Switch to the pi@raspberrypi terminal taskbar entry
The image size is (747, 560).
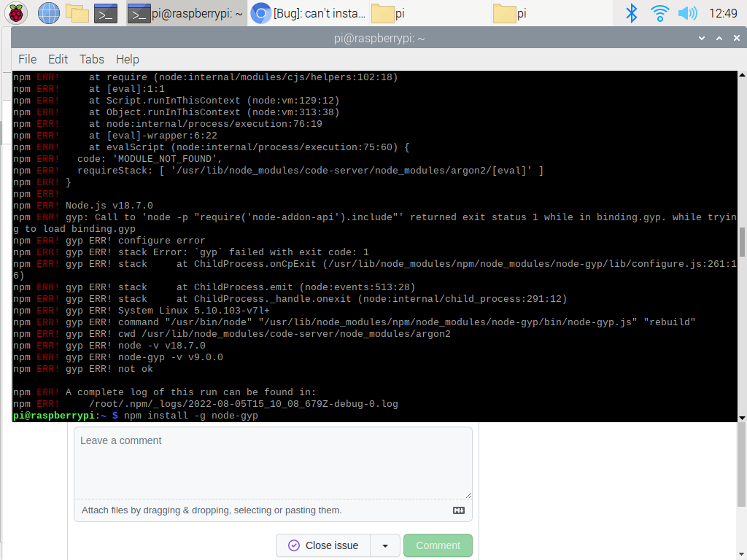(x=186, y=13)
